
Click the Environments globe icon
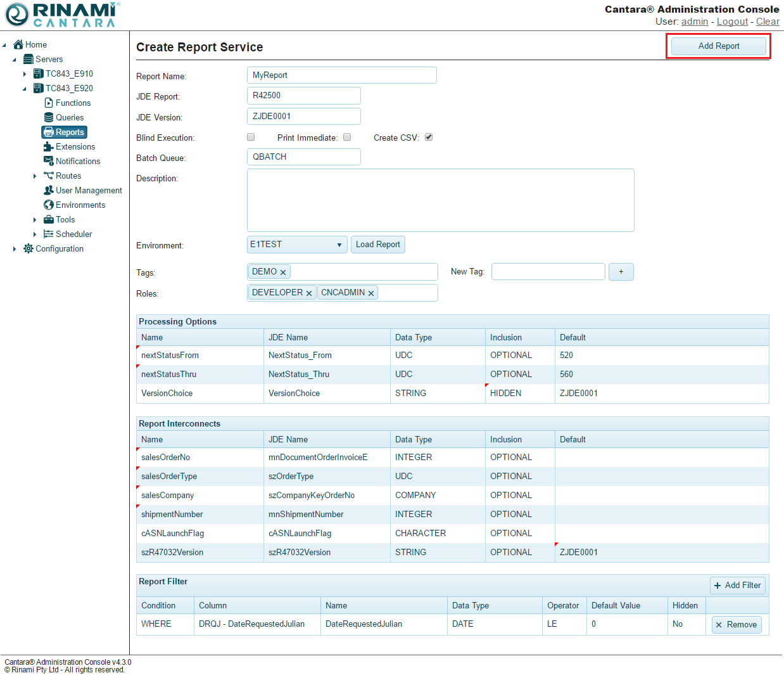coord(49,205)
